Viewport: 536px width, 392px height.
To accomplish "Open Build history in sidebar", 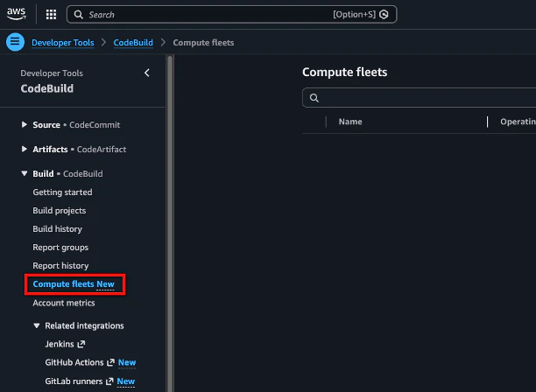I will pyautogui.click(x=58, y=229).
